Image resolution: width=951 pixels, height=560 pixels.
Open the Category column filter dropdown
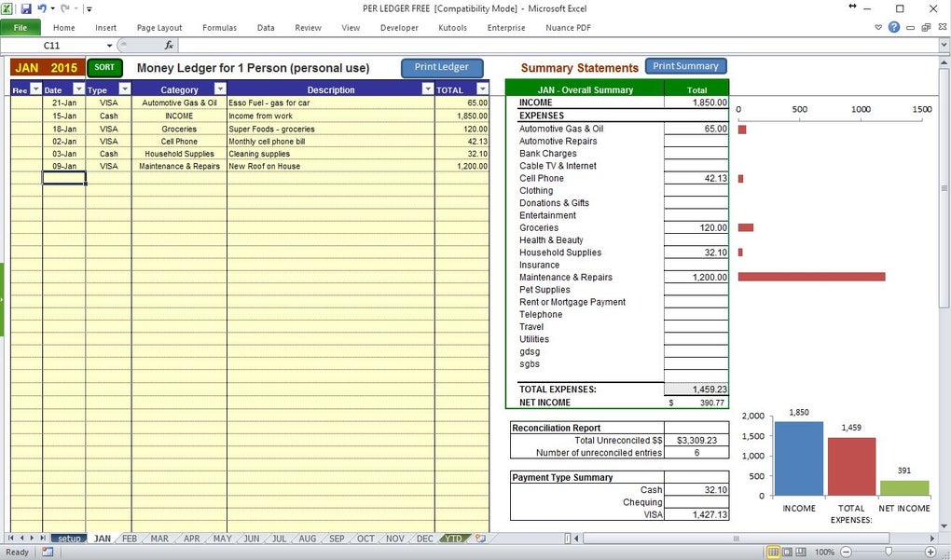tap(220, 89)
